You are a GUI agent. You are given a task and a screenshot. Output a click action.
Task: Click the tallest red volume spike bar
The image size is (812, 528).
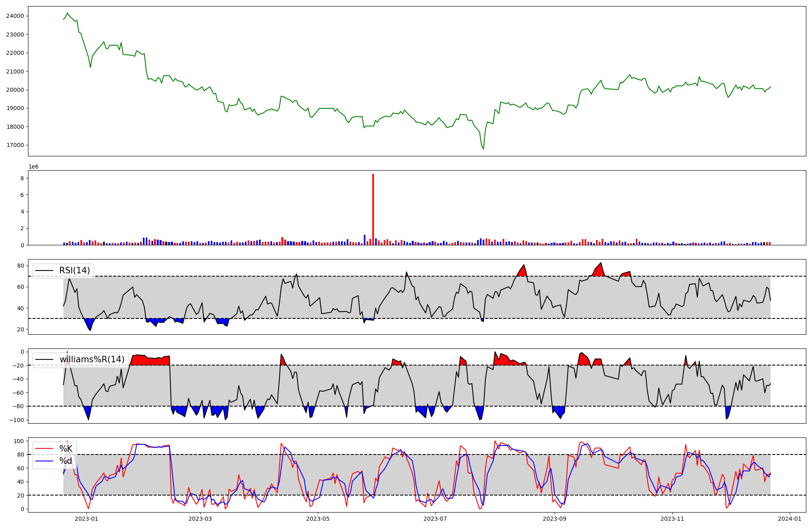373,209
